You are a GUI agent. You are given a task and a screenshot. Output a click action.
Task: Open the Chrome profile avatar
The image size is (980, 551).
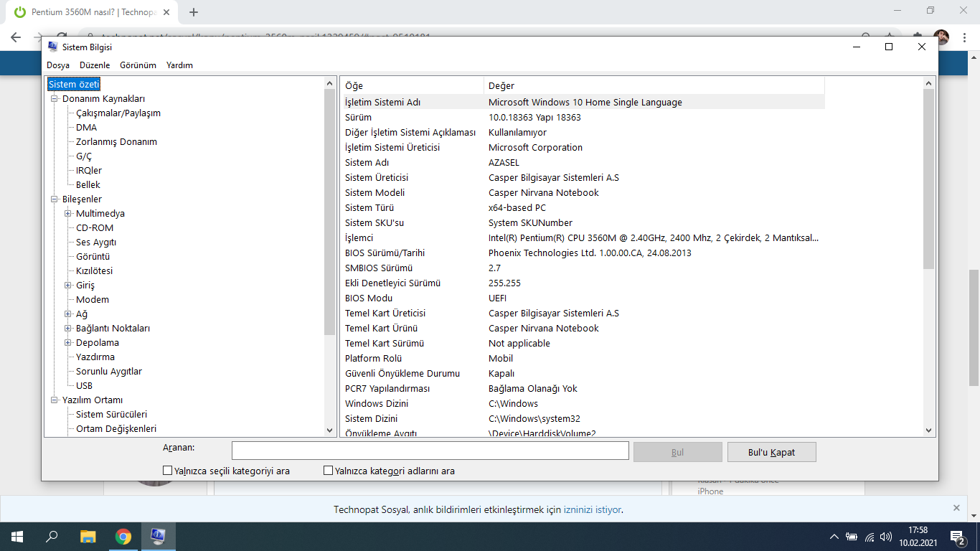point(941,37)
